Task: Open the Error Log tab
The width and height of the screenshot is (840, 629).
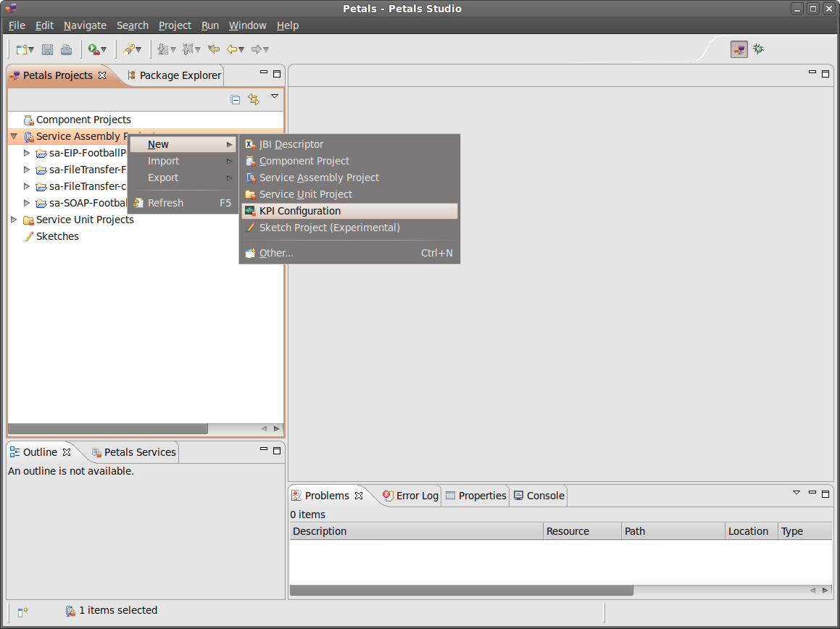Action: (x=411, y=496)
